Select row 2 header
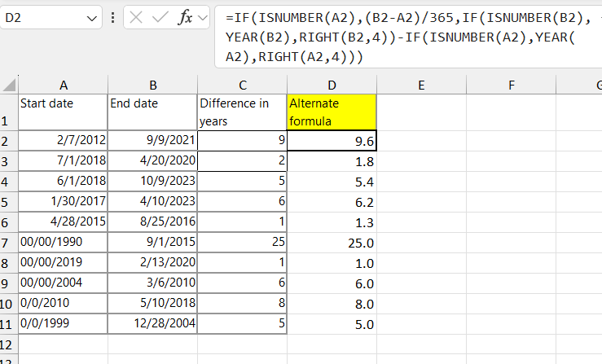 pyautogui.click(x=9, y=141)
